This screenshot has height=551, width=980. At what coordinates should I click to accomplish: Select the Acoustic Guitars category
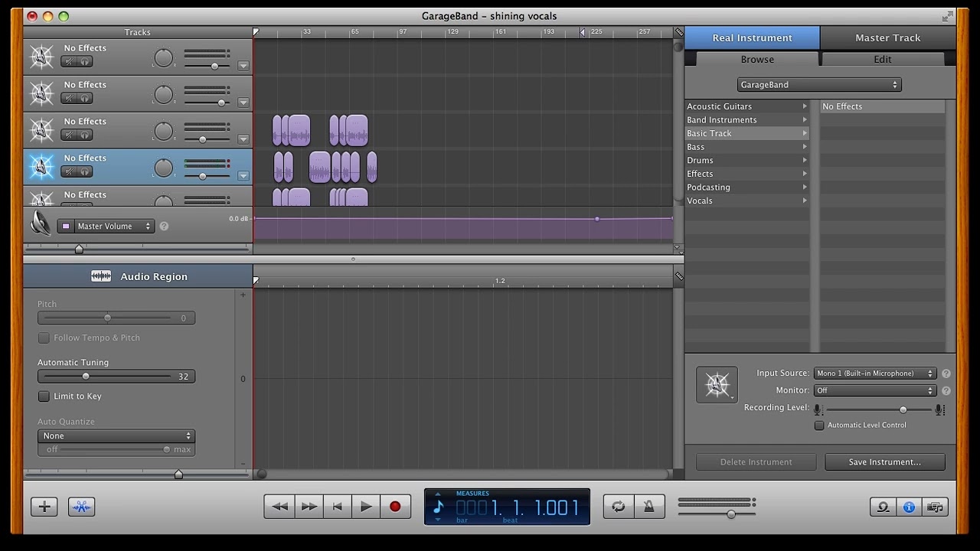747,106
